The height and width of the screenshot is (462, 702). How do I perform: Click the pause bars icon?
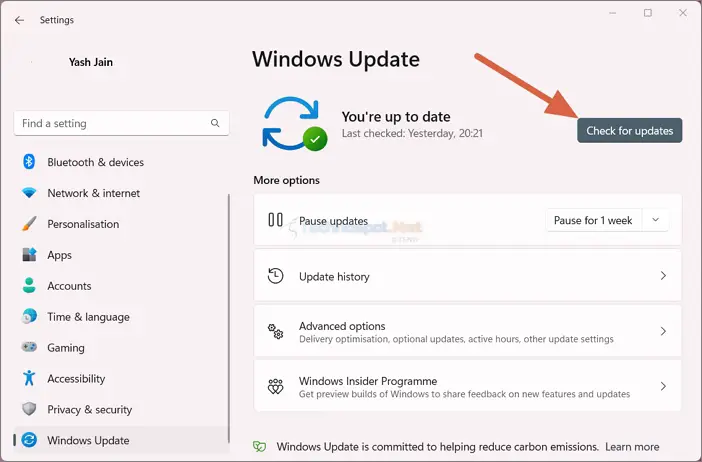pyautogui.click(x=275, y=220)
